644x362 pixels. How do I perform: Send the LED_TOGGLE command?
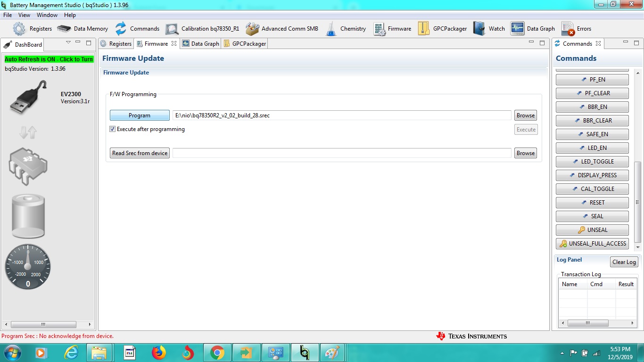[x=592, y=162]
